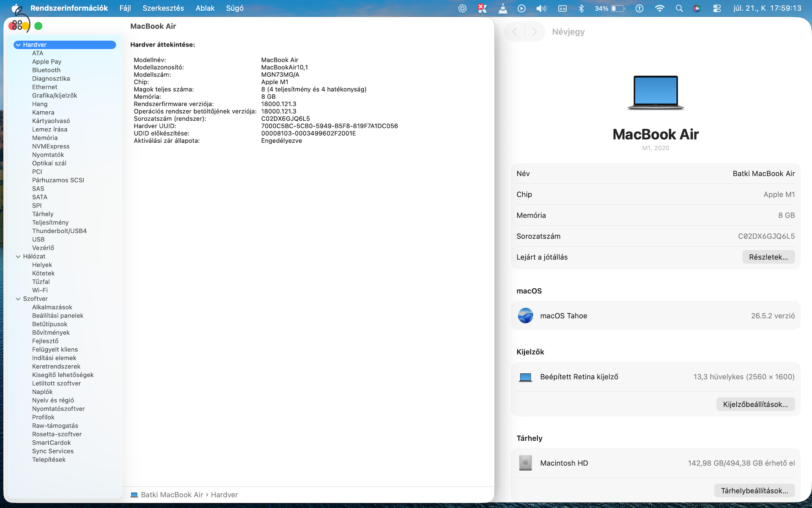Open the Szerkesztés menu
812x508 pixels.
(163, 8)
